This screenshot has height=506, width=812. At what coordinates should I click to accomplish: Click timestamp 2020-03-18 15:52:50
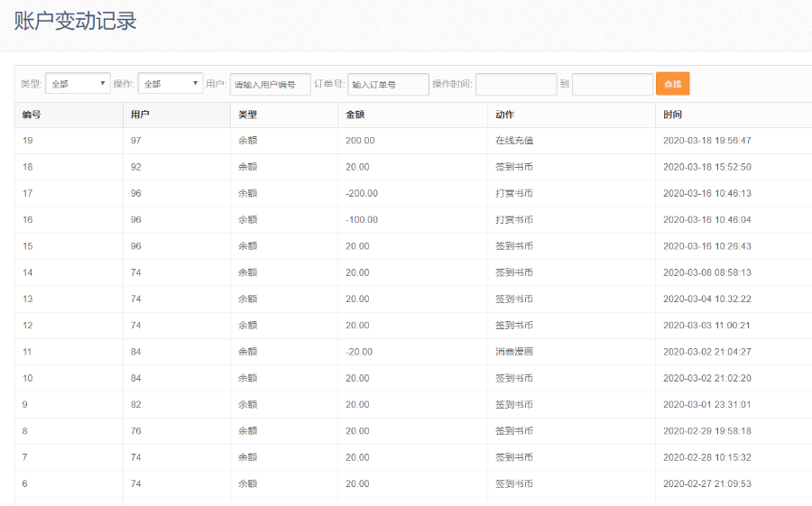point(706,167)
